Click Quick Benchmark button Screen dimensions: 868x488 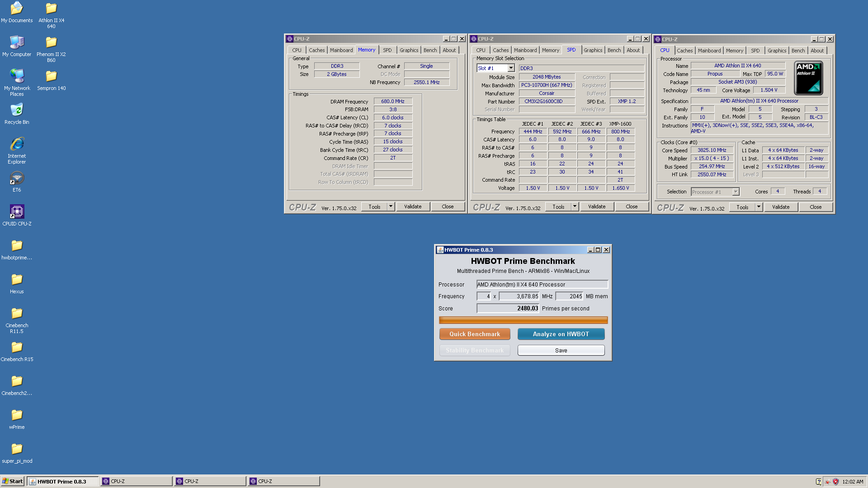[475, 334]
